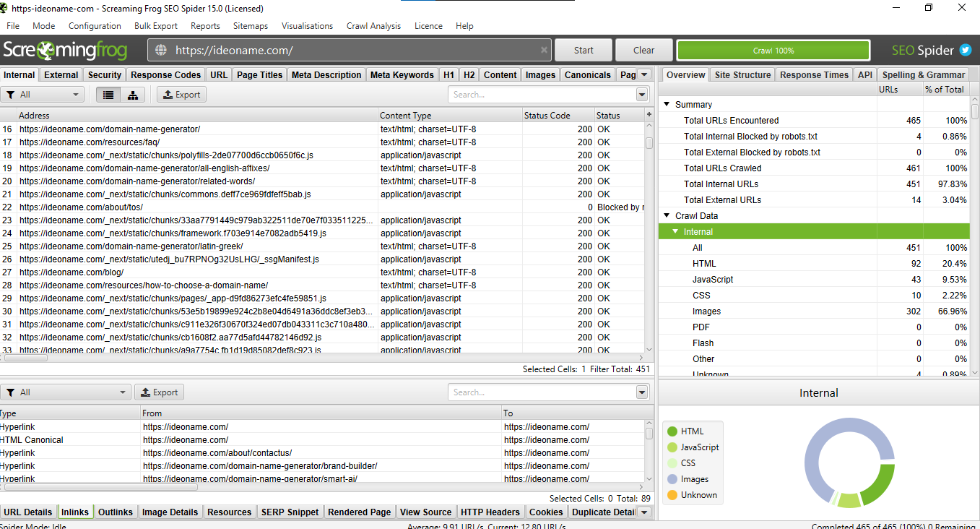Image resolution: width=980 pixels, height=529 pixels.
Task: Switch to the Page Titles tab
Action: point(260,74)
